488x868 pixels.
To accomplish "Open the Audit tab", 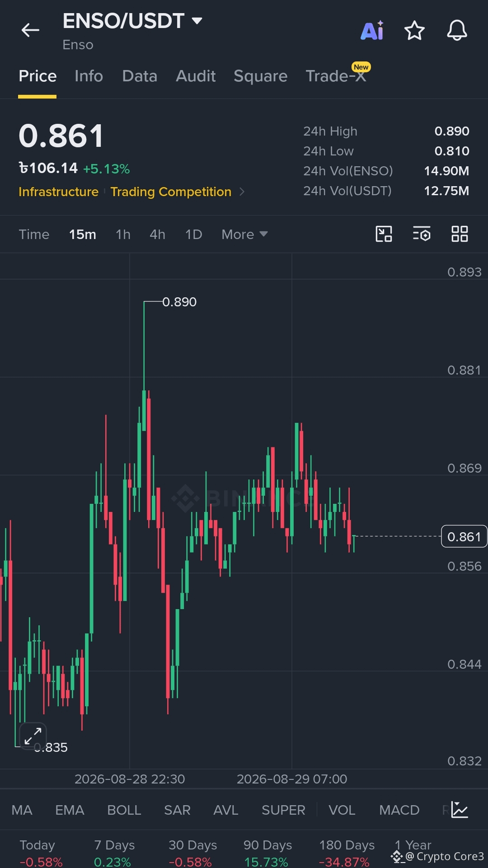I will coord(196,76).
